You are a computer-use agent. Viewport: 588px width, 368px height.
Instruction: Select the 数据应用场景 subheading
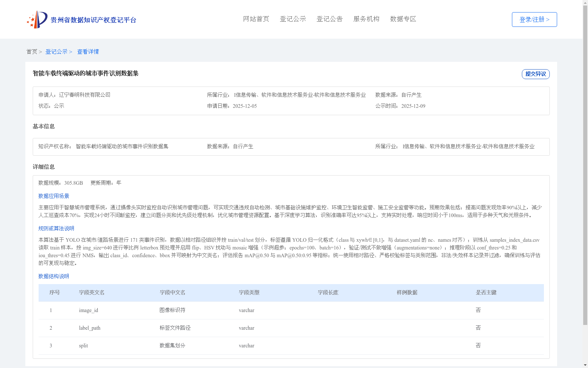coord(54,196)
